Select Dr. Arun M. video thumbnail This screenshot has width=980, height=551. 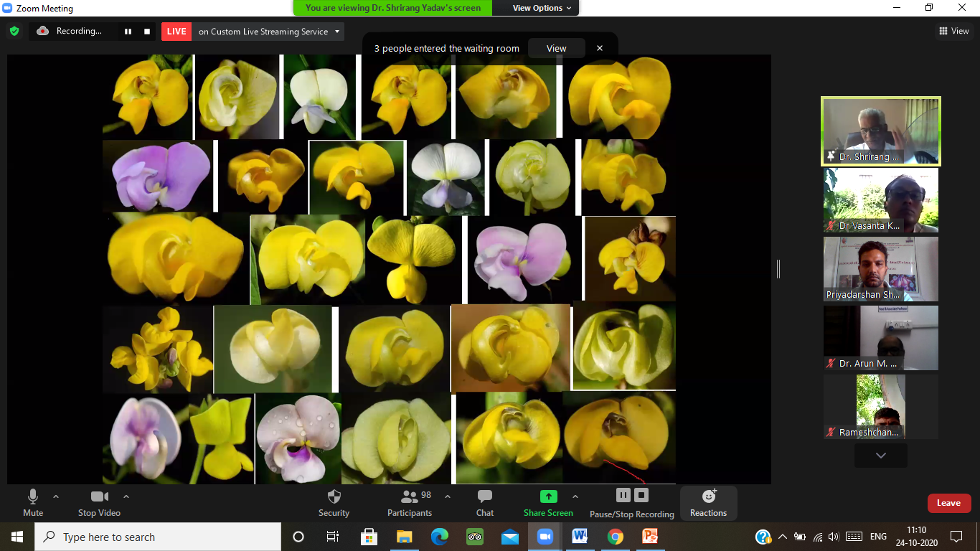click(880, 338)
